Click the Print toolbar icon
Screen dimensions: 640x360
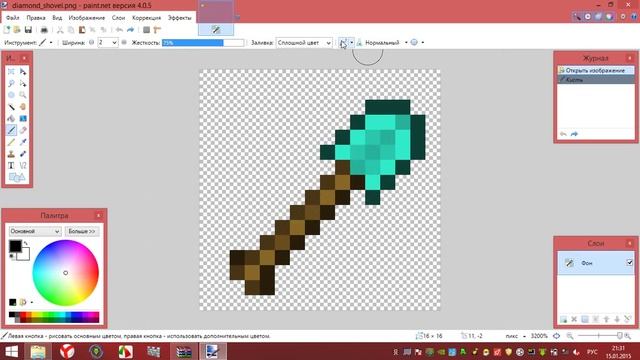coord(44,30)
